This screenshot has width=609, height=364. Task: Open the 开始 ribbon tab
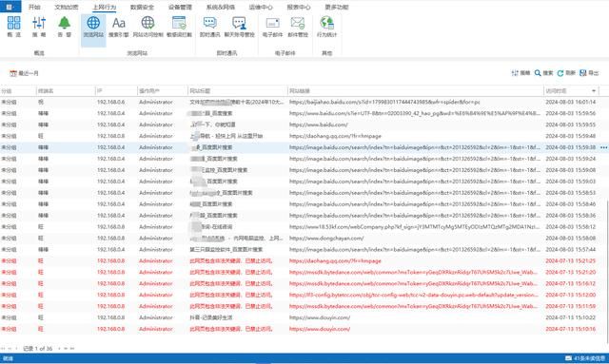pyautogui.click(x=34, y=7)
